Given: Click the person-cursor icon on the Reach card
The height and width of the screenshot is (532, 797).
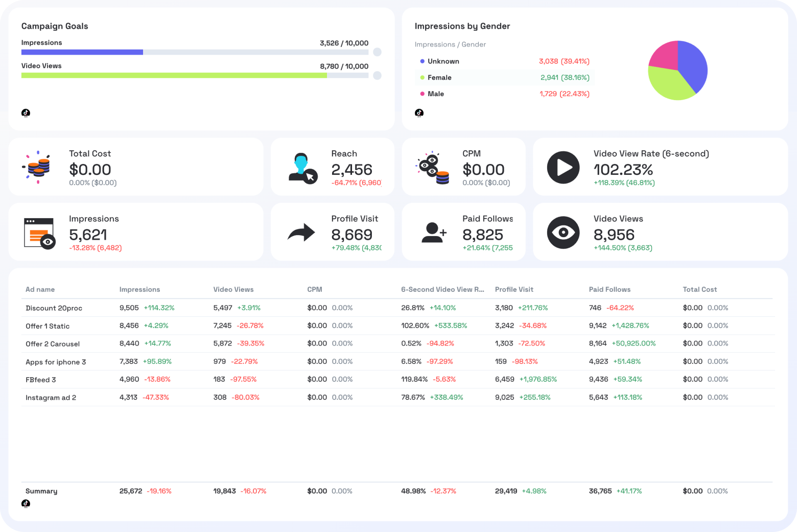Looking at the screenshot, I should [x=302, y=167].
